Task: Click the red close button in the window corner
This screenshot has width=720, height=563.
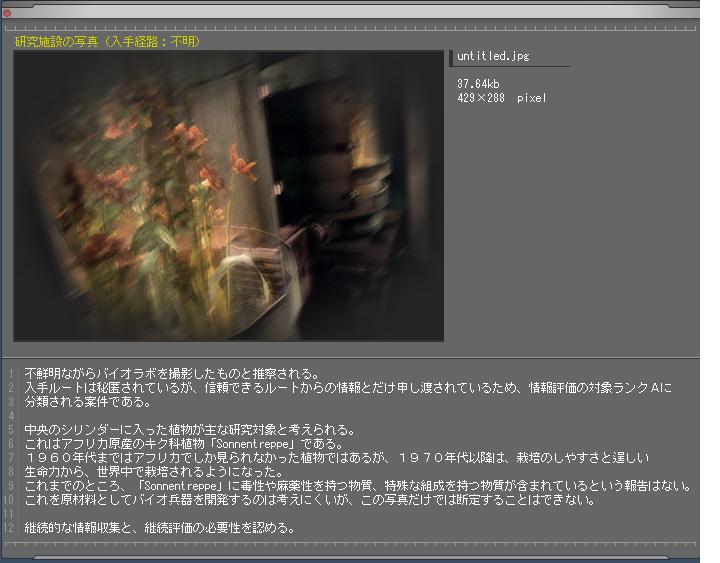Action: [x=7, y=13]
